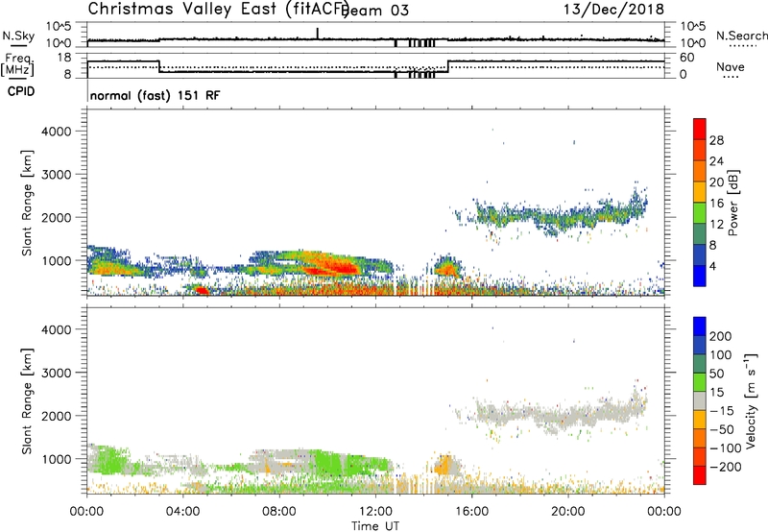Click the red top segment of Power colorbar
This screenshot has width=768, height=532.
click(x=700, y=129)
